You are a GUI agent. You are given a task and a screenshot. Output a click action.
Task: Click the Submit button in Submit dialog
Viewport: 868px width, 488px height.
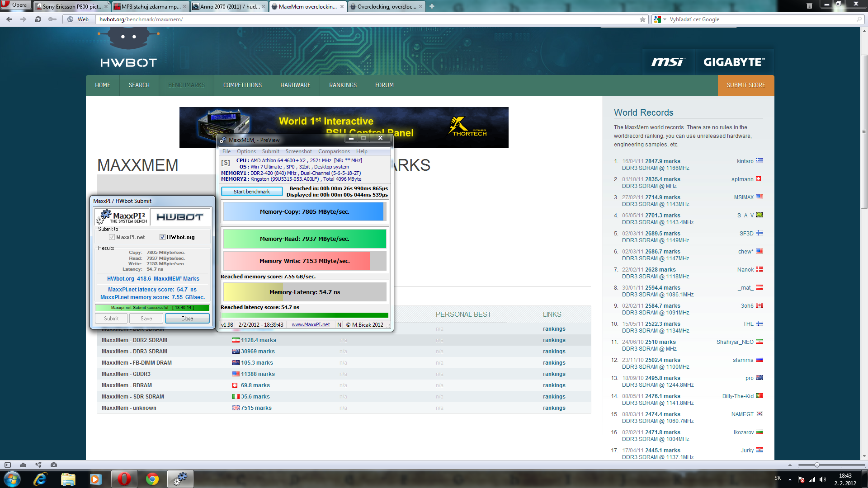tap(111, 319)
